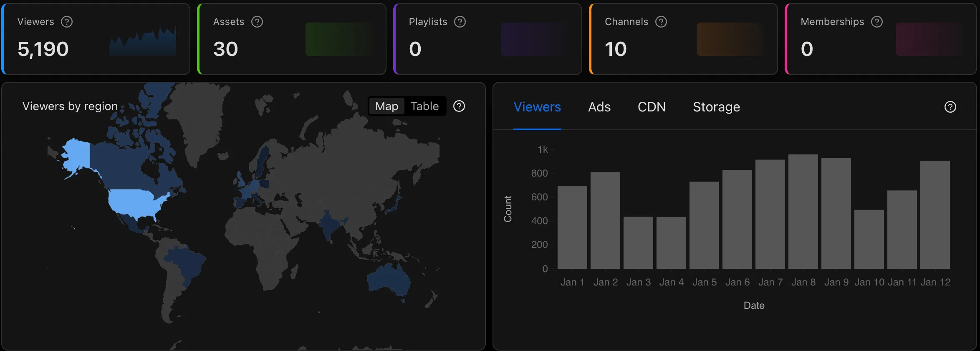Open the Viewers help question-mark icon
Viewport: 980px width, 351px height.
67,22
